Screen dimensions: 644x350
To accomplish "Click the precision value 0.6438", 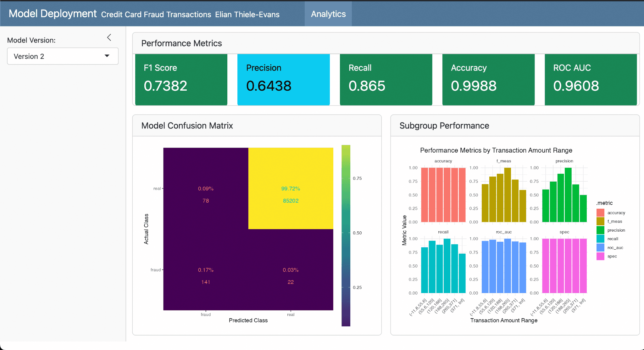I will click(269, 86).
